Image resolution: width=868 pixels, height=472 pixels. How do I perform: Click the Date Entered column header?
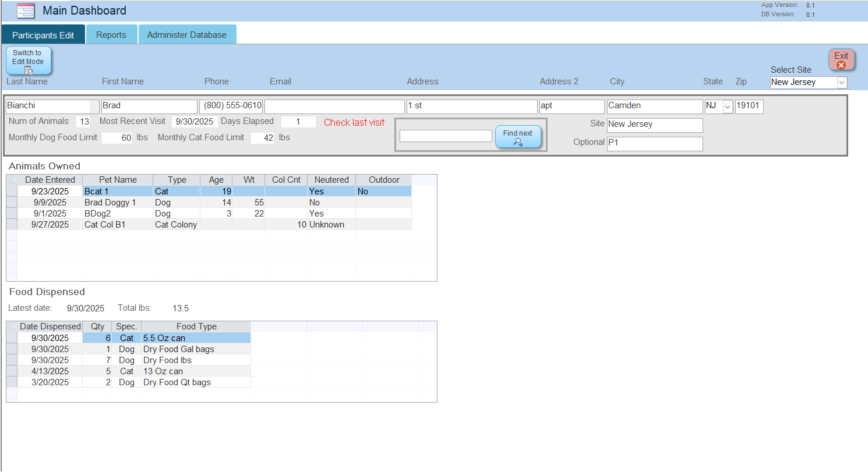coord(50,180)
